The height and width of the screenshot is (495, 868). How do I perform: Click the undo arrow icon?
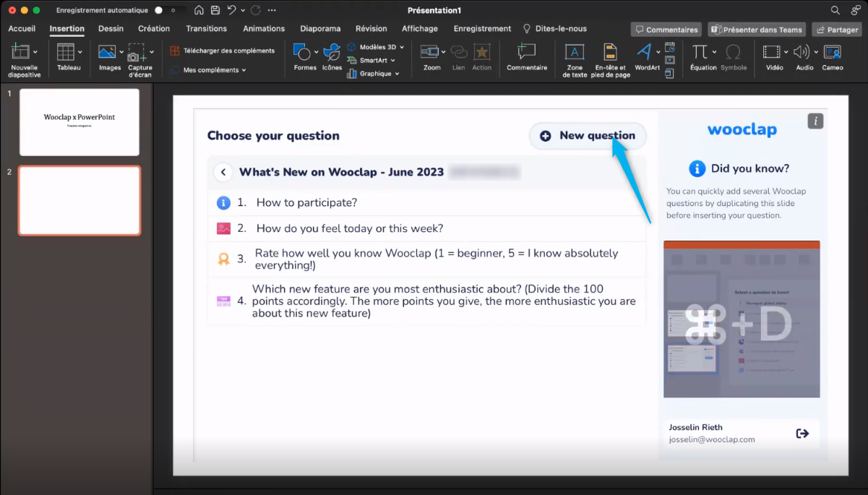pyautogui.click(x=231, y=10)
